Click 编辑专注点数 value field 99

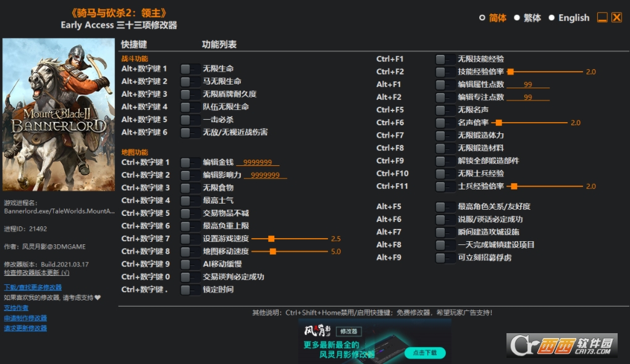click(x=528, y=97)
